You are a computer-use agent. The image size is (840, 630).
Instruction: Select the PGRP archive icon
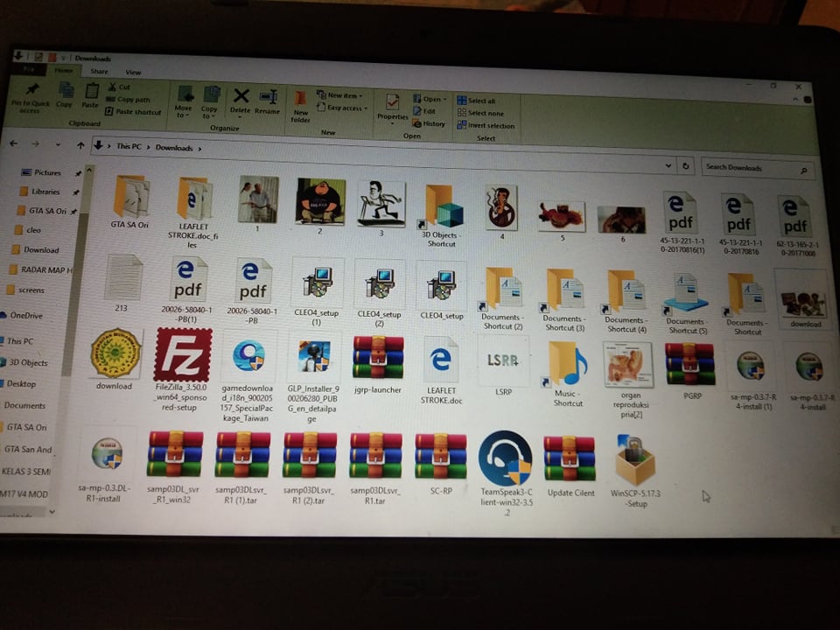(691, 366)
